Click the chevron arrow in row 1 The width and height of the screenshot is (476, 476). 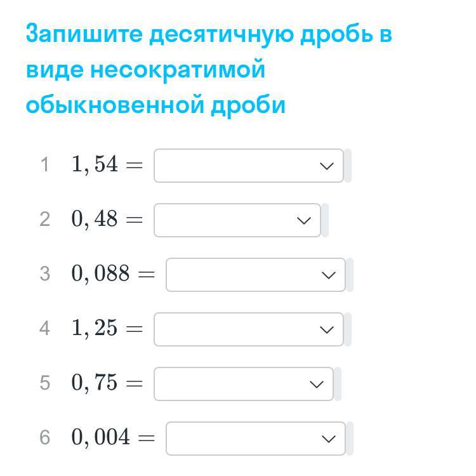point(327,166)
